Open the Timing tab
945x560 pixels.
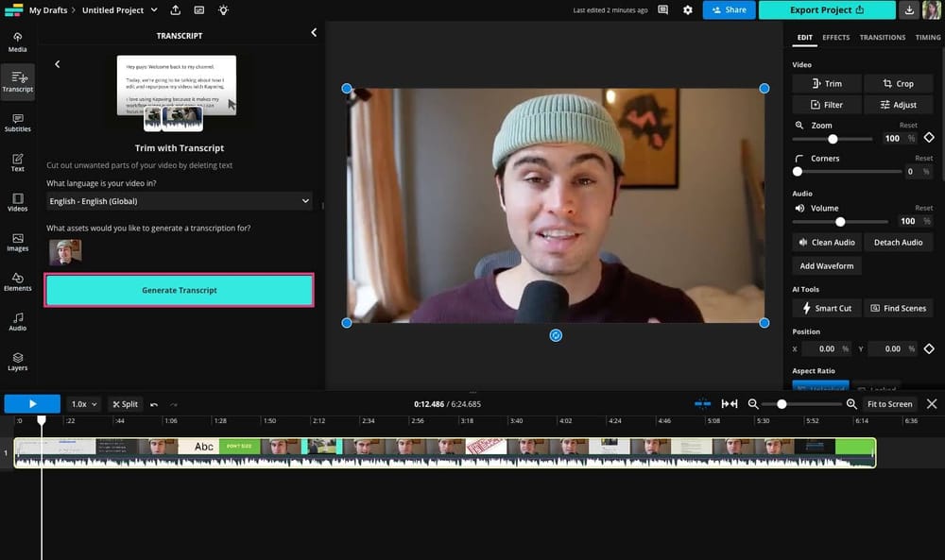(x=926, y=38)
